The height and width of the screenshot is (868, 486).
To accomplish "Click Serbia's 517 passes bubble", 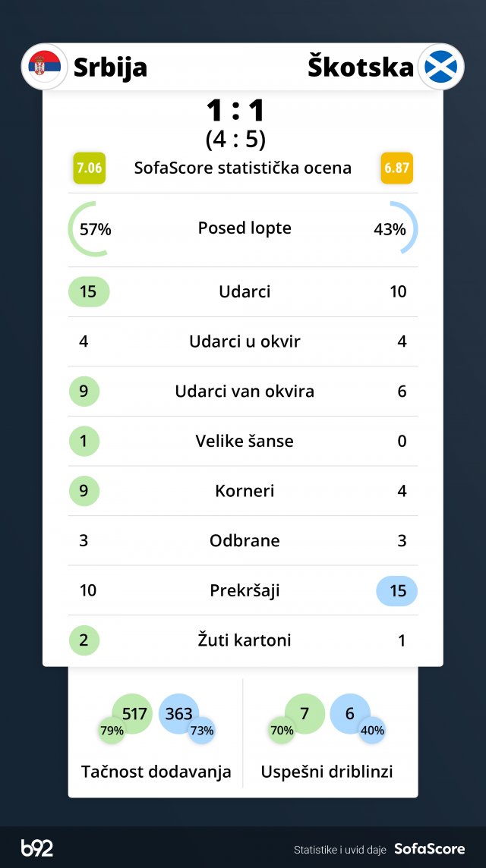I will point(134,713).
